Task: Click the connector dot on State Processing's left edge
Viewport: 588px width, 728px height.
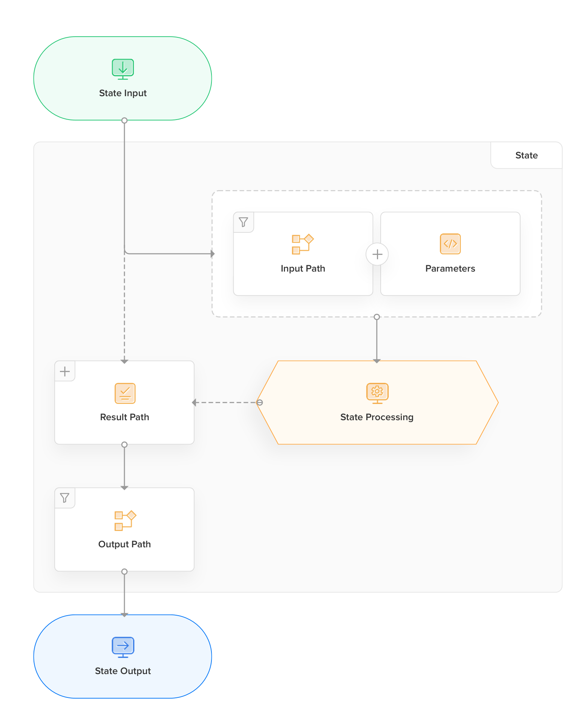Action: click(260, 402)
